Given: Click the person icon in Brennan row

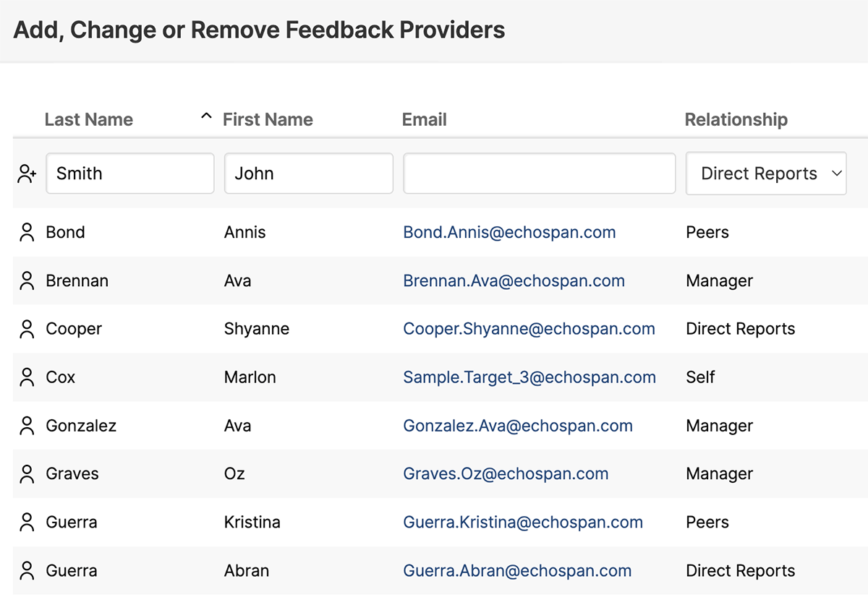Looking at the screenshot, I should point(27,281).
